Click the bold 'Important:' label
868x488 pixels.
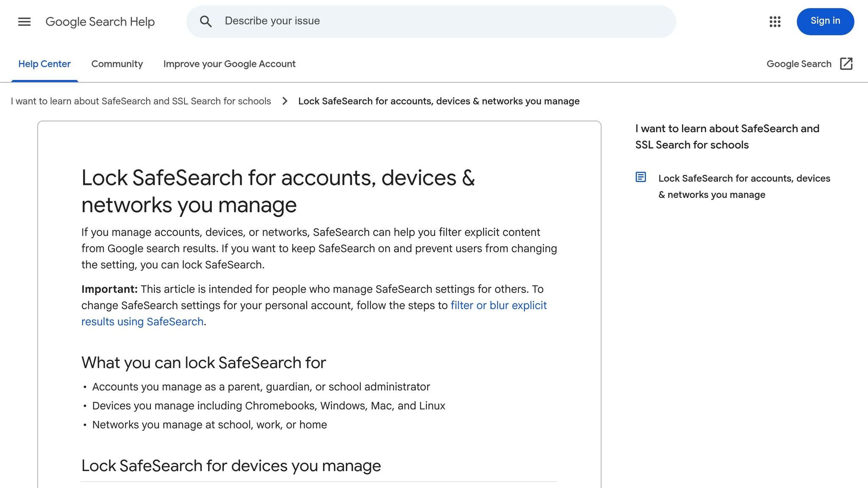109,289
